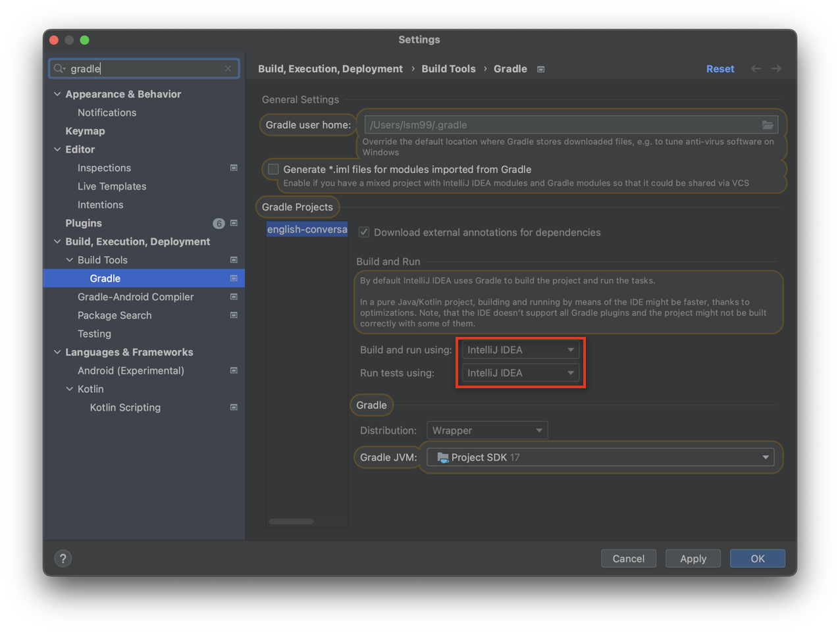This screenshot has width=840, height=633.
Task: Open Run tests using dropdown
Action: point(521,373)
